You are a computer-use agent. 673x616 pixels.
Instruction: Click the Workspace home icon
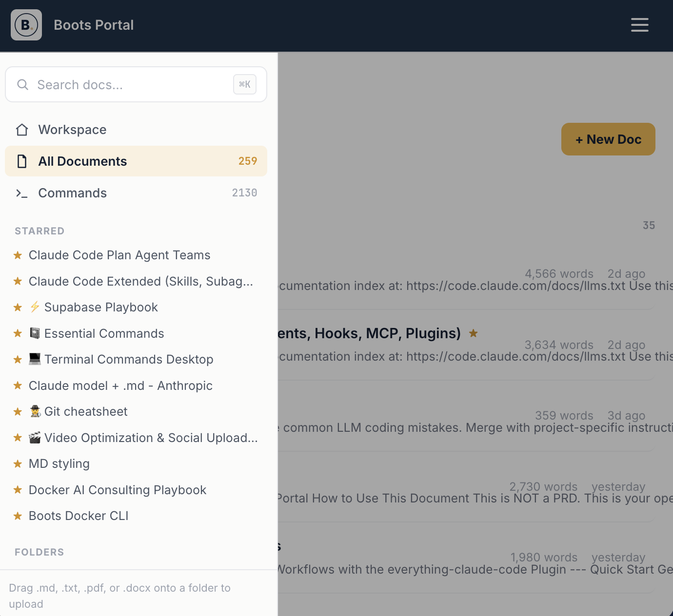pyautogui.click(x=22, y=130)
